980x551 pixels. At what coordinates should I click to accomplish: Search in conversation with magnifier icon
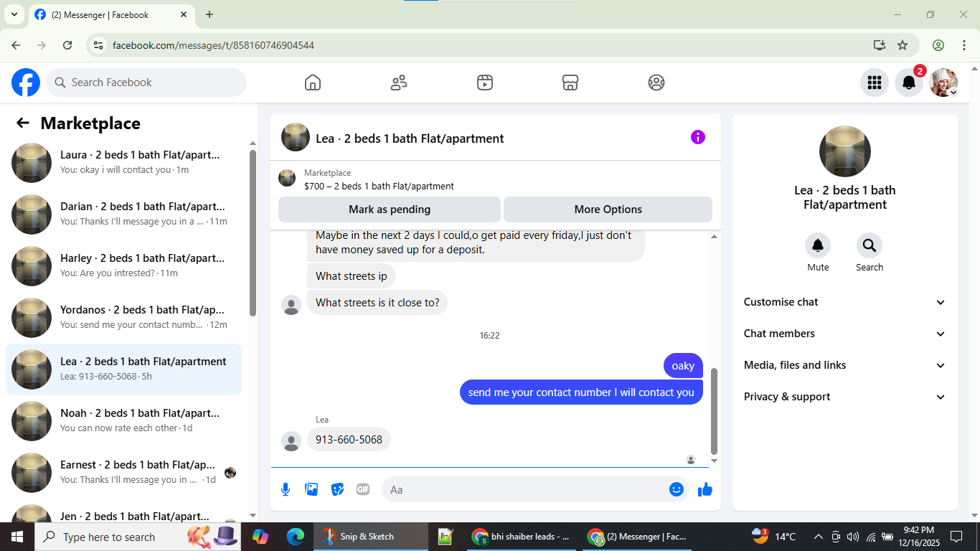870,246
